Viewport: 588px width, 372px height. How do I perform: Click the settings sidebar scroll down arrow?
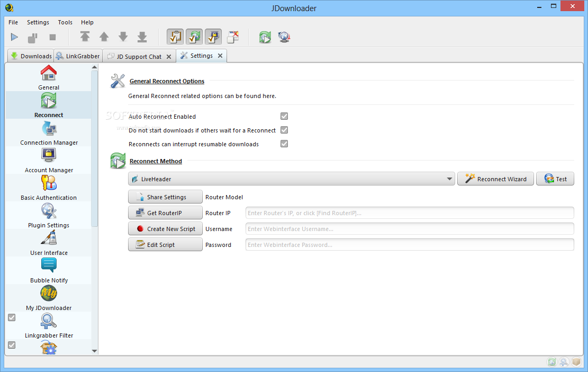coord(95,351)
